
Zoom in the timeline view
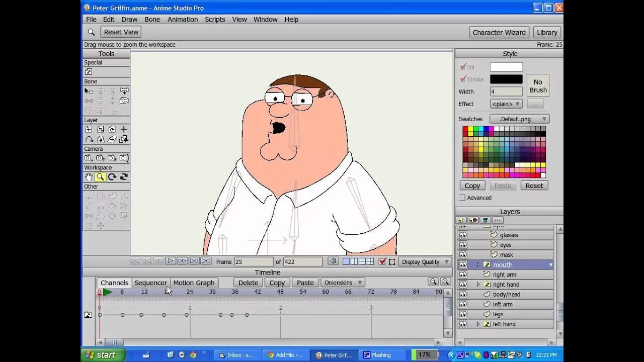pos(445,282)
